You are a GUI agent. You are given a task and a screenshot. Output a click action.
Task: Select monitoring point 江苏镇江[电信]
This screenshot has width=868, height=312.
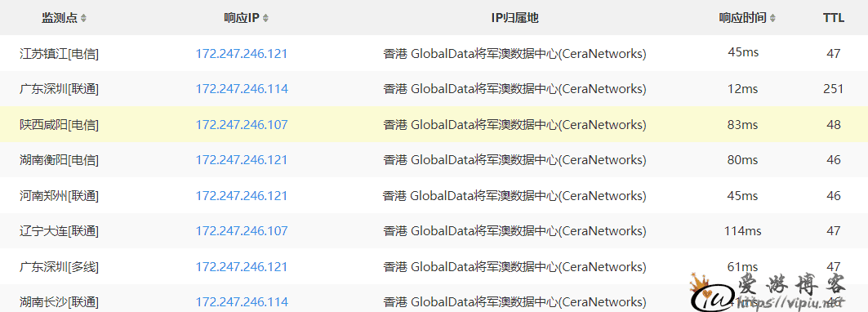pyautogui.click(x=60, y=54)
